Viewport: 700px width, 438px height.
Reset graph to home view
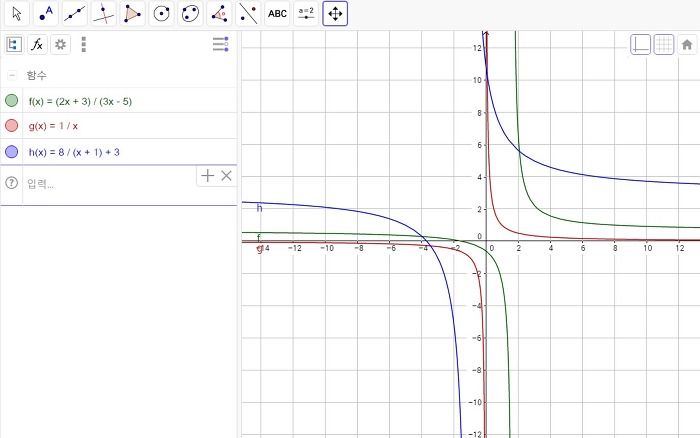[687, 44]
